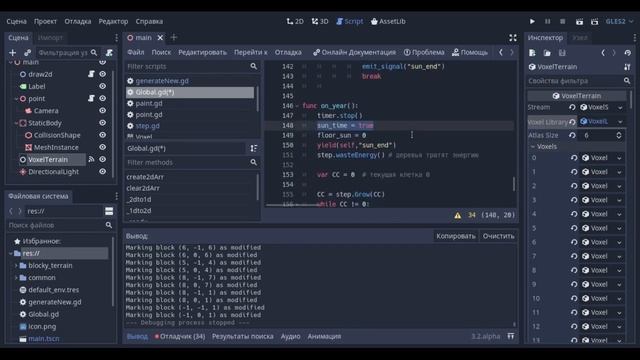This screenshot has height=360, width=640.
Task: Collapse the point node in scene tree
Action: click(16, 99)
